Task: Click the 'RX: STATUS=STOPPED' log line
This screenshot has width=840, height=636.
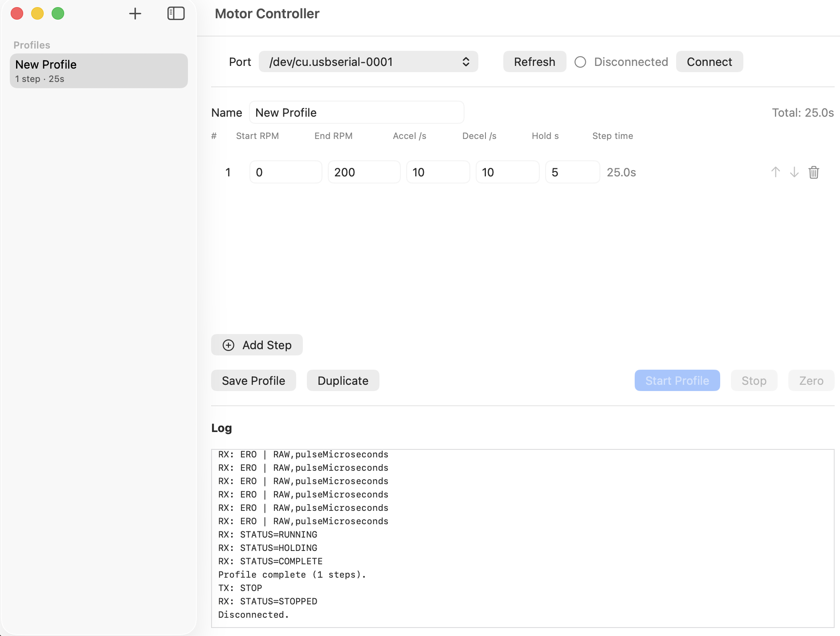Action: [268, 601]
